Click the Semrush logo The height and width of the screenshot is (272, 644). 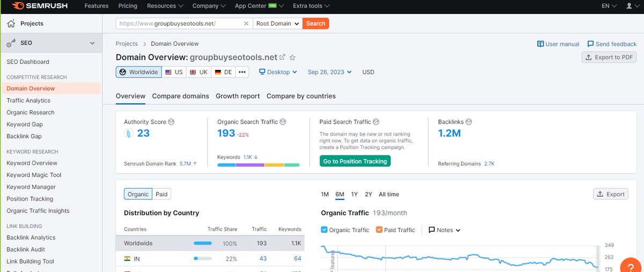coord(41,6)
